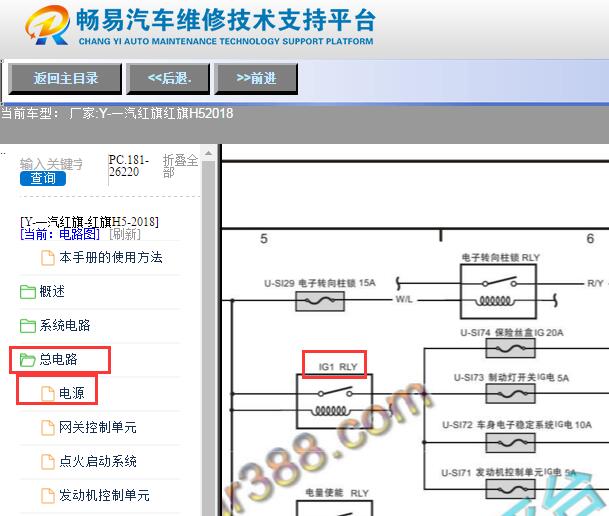Click the green folder icon beside 概述
This screenshot has height=516, width=609.
(x=28, y=292)
